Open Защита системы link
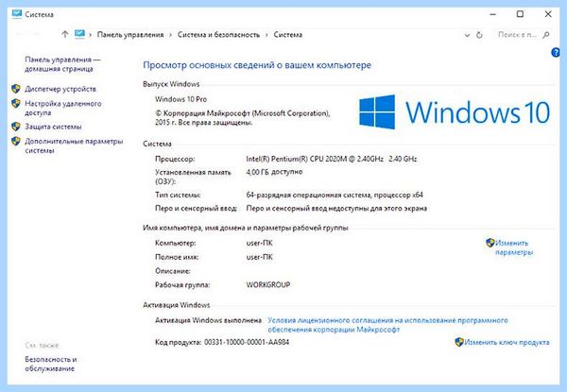The width and height of the screenshot is (567, 392). [x=53, y=127]
